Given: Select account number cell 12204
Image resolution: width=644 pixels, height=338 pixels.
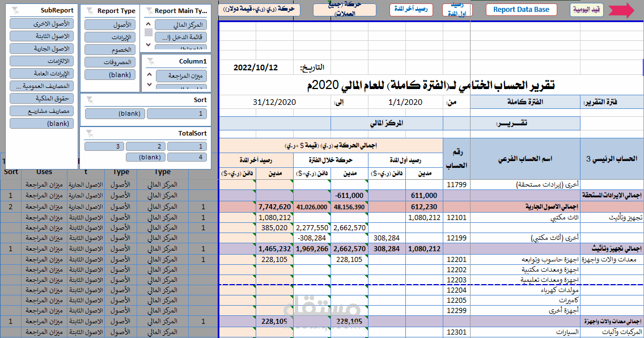Looking at the screenshot, I should pyautogui.click(x=457, y=290).
